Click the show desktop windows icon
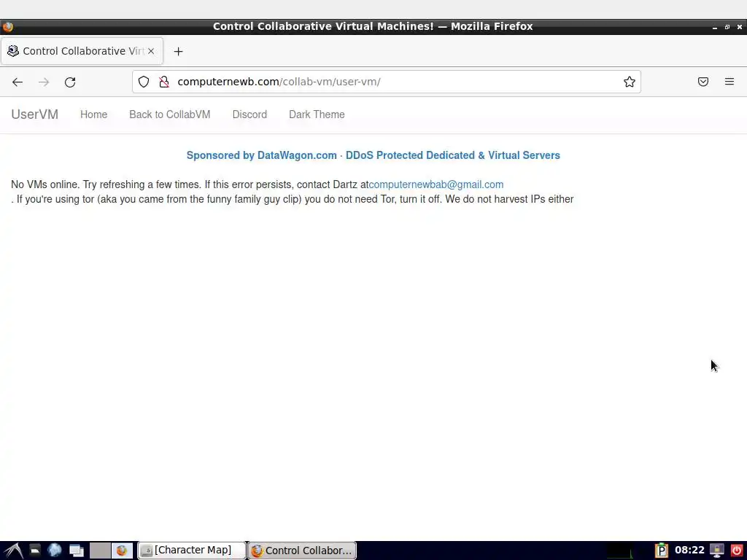747x560 pixels. (76, 551)
